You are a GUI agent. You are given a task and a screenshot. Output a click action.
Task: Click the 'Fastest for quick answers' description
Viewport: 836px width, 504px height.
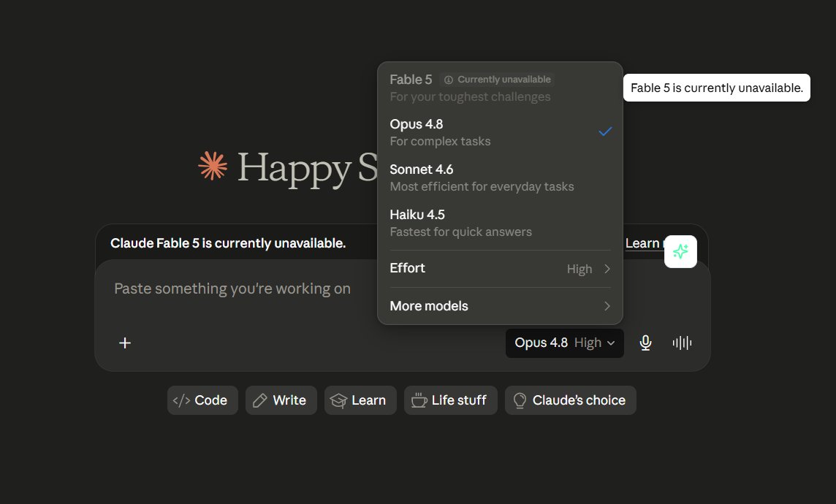[460, 232]
